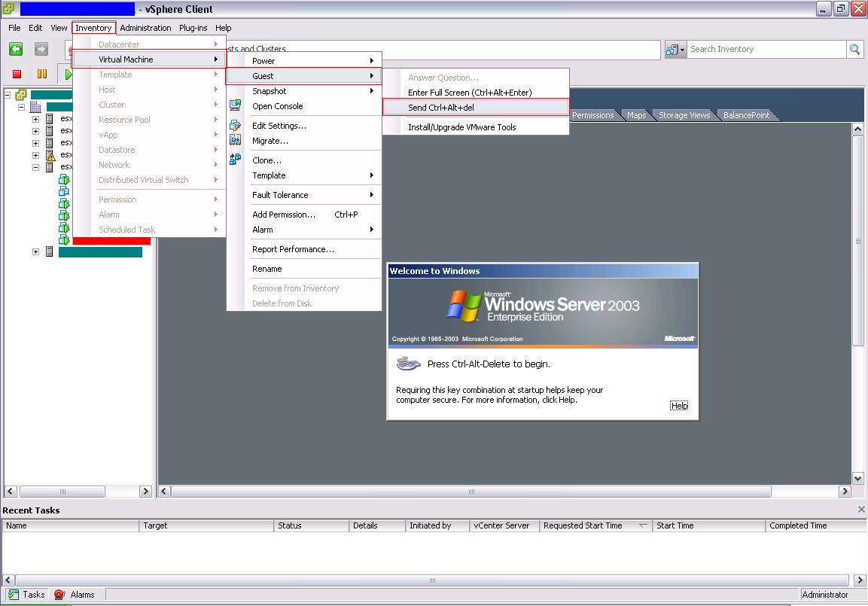Choose Enter Full Screen option
Screen dimensions: 868x606
click(x=476, y=93)
